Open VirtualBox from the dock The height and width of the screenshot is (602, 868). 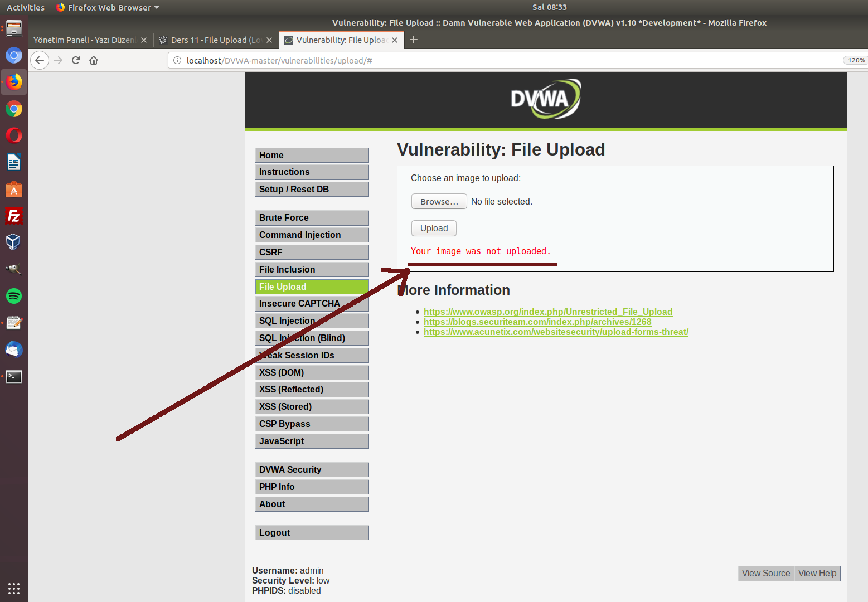(14, 242)
